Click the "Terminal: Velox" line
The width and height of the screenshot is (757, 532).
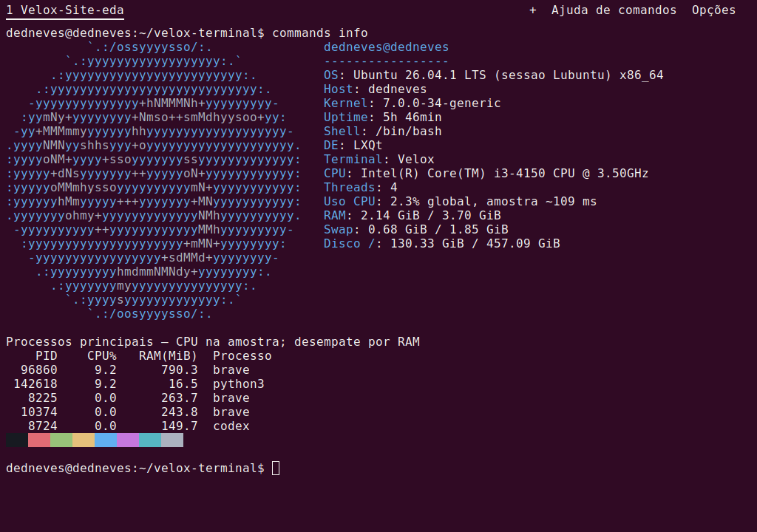pos(379,160)
